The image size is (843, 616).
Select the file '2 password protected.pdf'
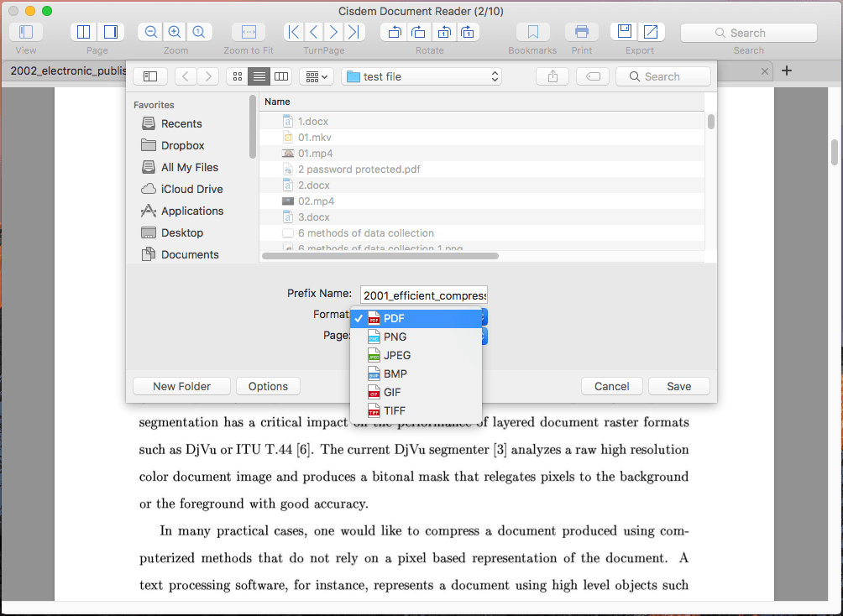482,170
